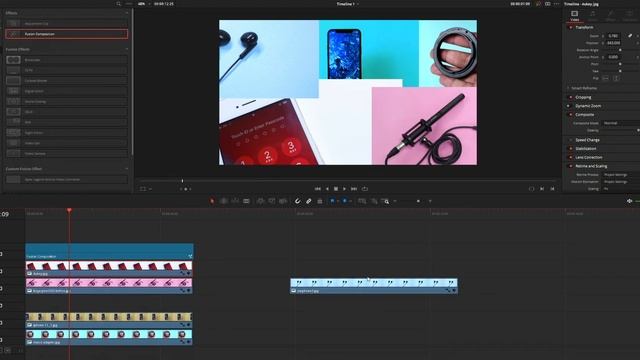Toggle the Stabilization enable switch

tap(571, 149)
